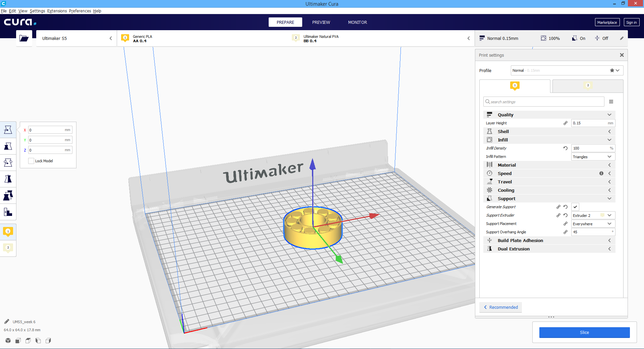The width and height of the screenshot is (644, 349).
Task: Expand the Travel settings section
Action: [549, 182]
